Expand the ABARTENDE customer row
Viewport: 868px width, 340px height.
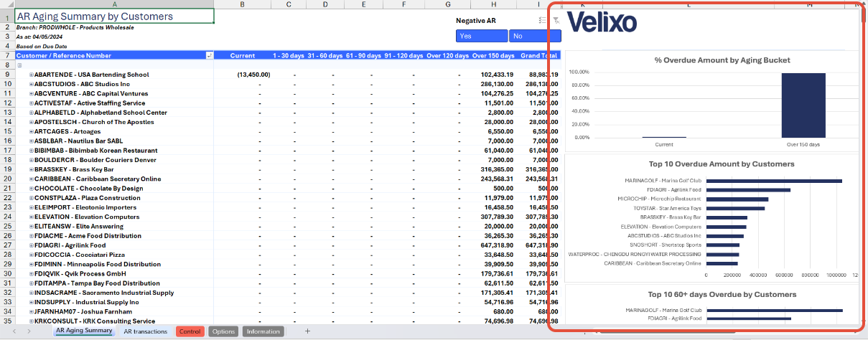[31, 75]
